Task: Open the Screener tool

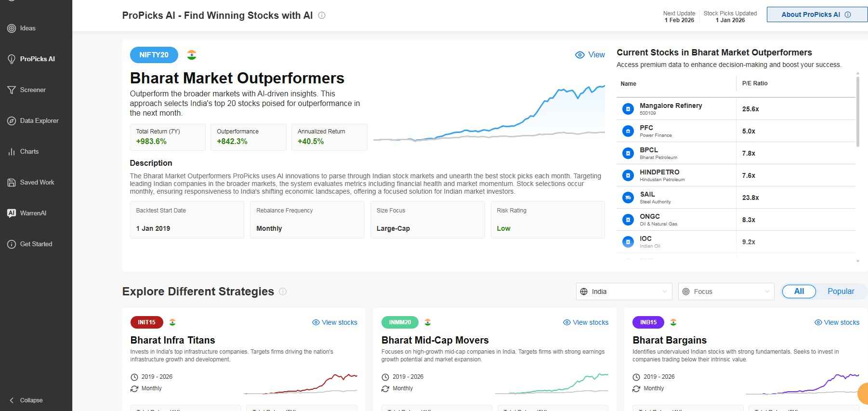Action: point(32,90)
